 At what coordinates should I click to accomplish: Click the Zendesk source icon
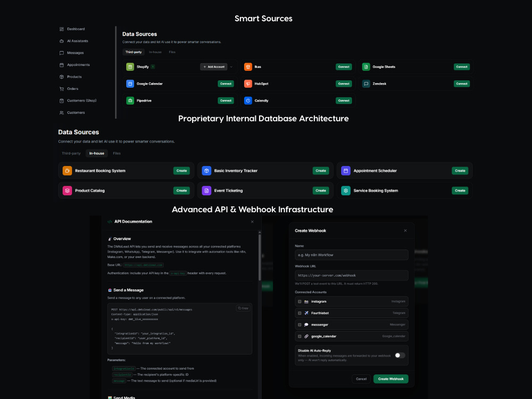pos(366,84)
